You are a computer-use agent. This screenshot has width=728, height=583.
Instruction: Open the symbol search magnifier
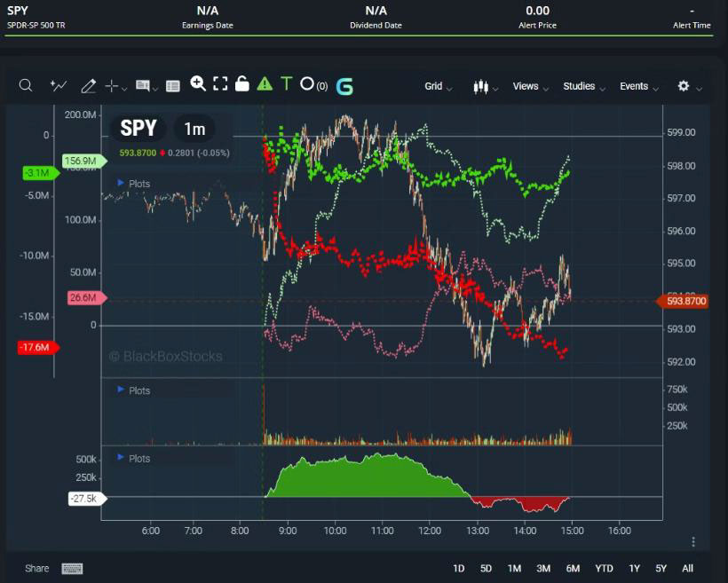(x=26, y=85)
